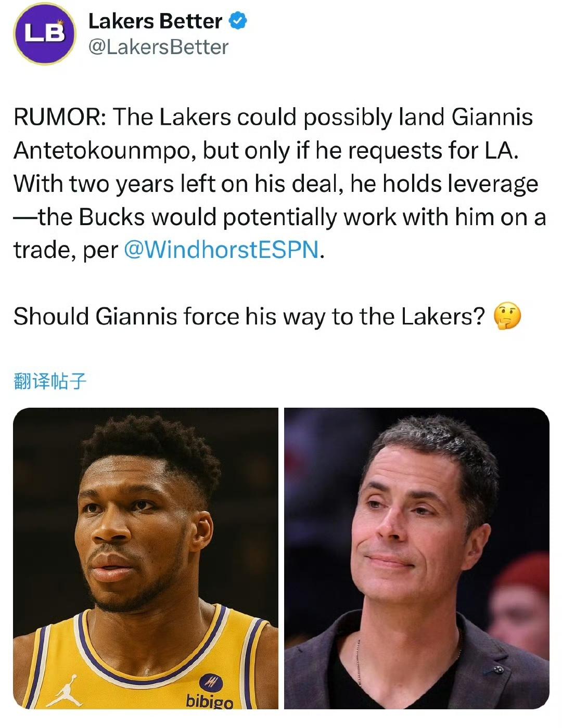Open the Lakers Better display name
The width and height of the screenshot is (562, 728).
pyautogui.click(x=155, y=21)
